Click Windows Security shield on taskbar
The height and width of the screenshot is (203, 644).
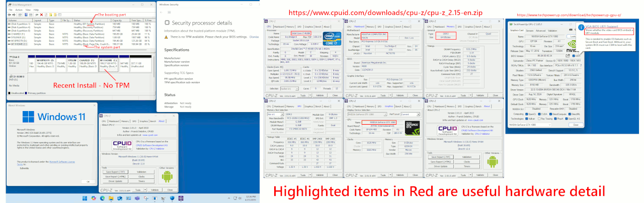172,198
